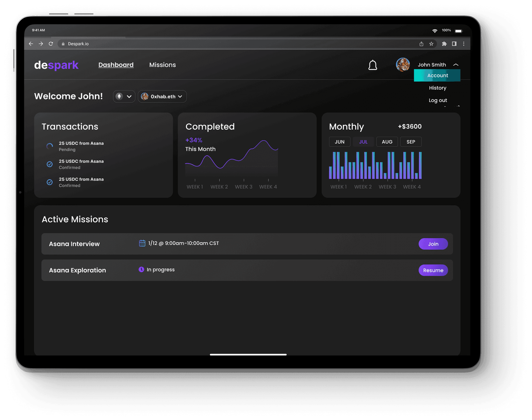Select History from the user menu

[437, 88]
